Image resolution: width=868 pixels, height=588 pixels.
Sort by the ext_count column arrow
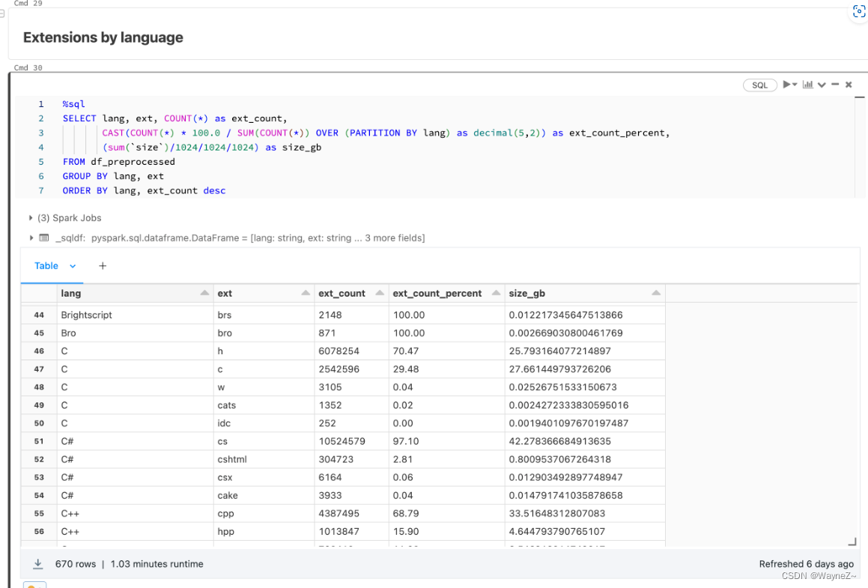[x=380, y=293]
